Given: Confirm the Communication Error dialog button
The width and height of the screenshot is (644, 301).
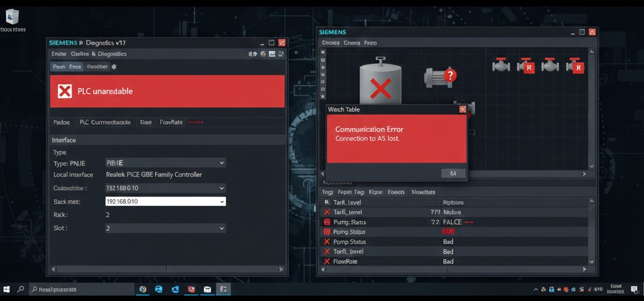Looking at the screenshot, I should point(453,174).
